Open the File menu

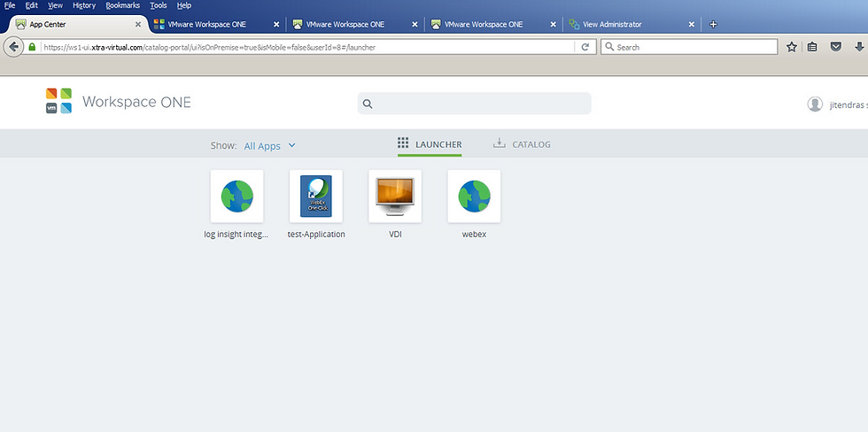click(10, 5)
